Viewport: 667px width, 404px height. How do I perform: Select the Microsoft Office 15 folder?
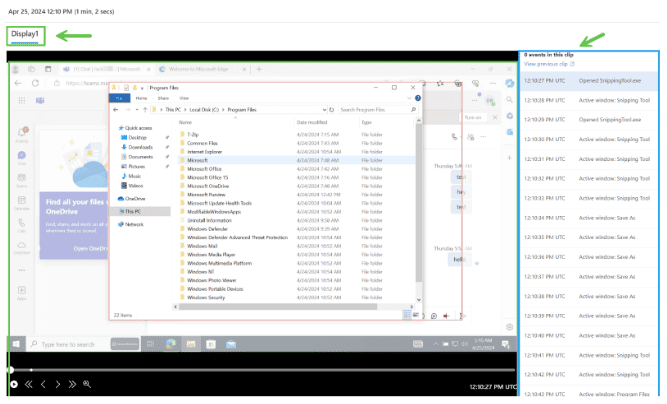(x=204, y=178)
